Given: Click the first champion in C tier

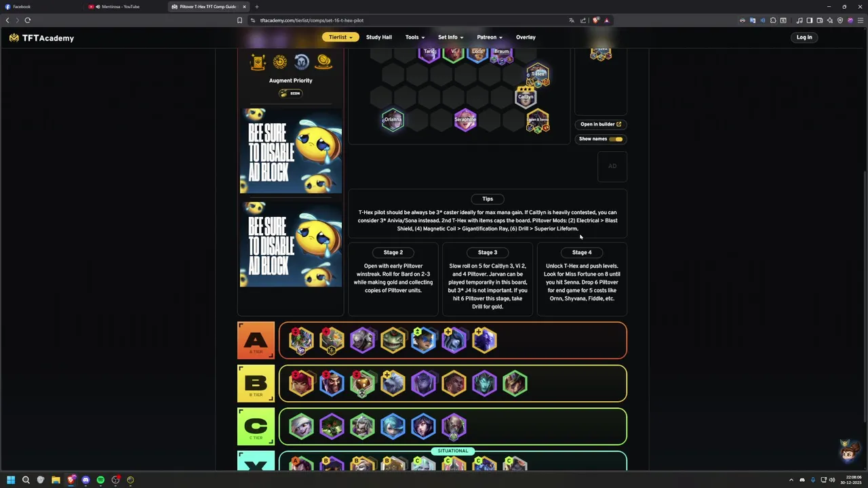Looking at the screenshot, I should (301, 427).
